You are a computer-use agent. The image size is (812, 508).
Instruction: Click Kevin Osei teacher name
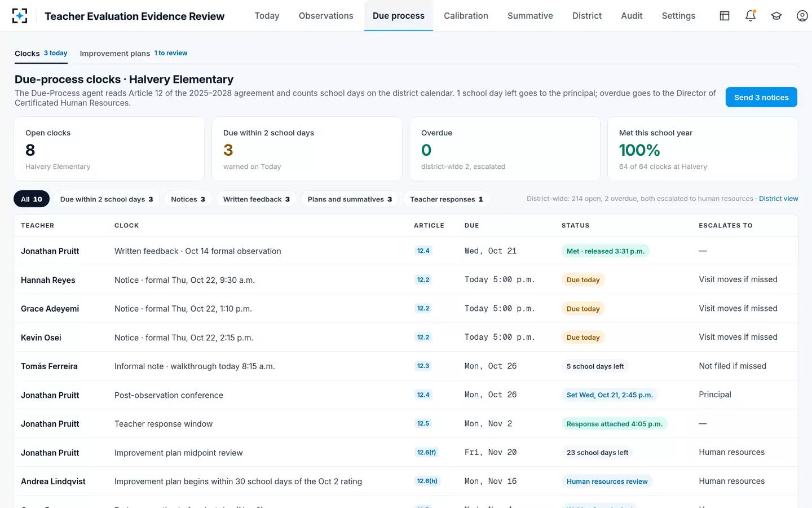(41, 338)
